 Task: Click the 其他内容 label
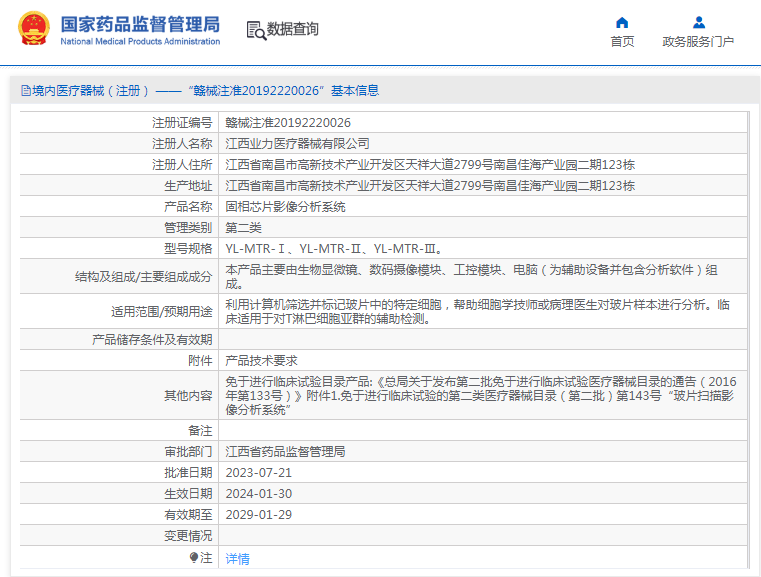[x=188, y=396]
